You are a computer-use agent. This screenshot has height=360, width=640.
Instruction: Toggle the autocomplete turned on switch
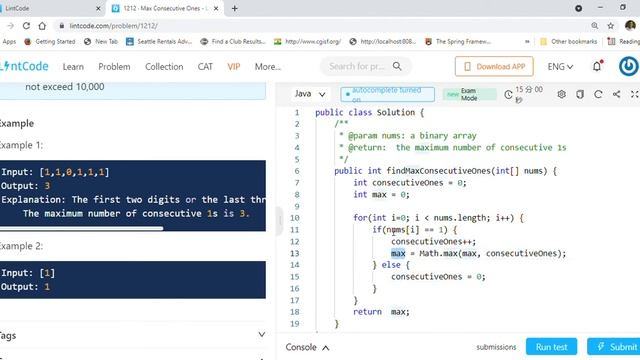pos(387,94)
